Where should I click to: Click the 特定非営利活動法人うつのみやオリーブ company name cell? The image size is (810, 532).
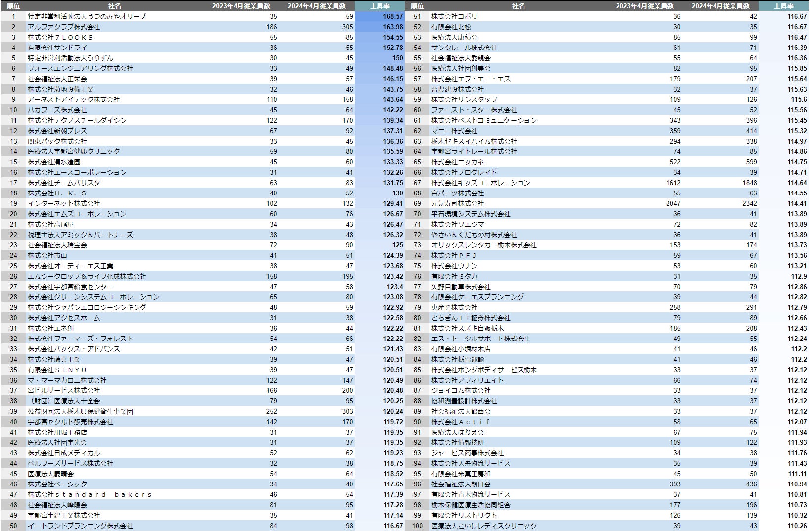click(87, 16)
